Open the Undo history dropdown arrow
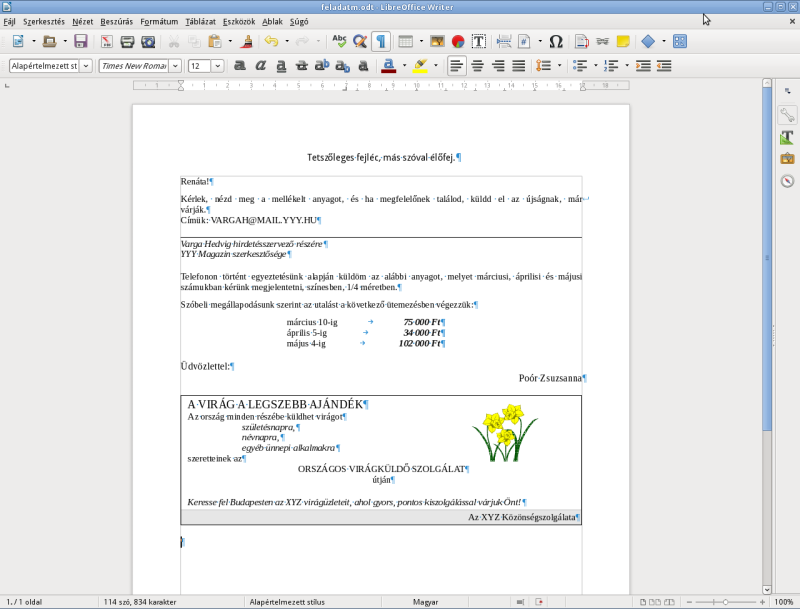Screen dimensions: 800x609 tap(287, 41)
